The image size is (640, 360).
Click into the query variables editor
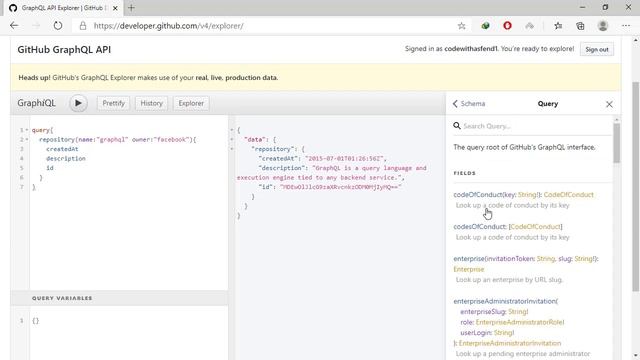(129, 333)
